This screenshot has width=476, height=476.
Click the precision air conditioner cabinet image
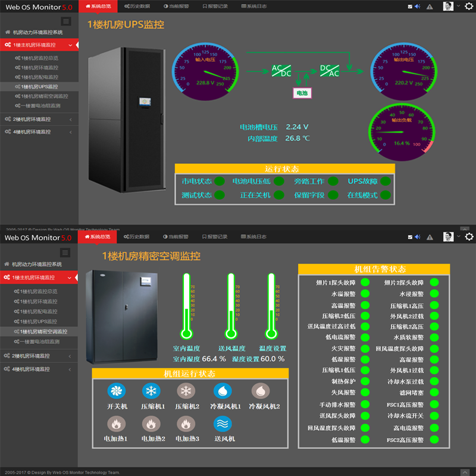click(x=122, y=317)
